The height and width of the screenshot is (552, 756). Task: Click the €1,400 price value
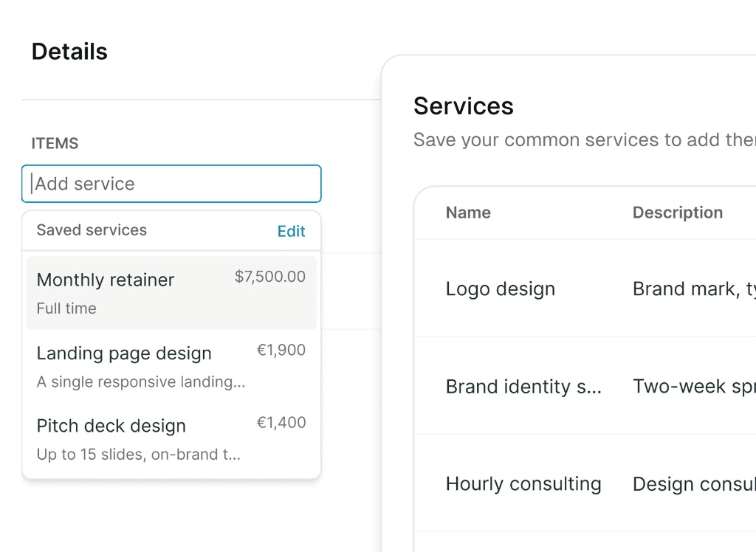pos(281,423)
